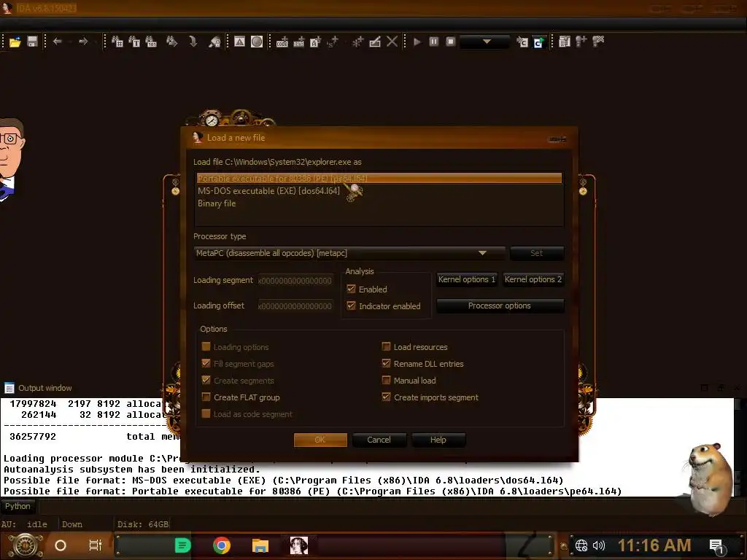Click the Processor options button
Image resolution: width=747 pixels, height=560 pixels.
tap(500, 306)
